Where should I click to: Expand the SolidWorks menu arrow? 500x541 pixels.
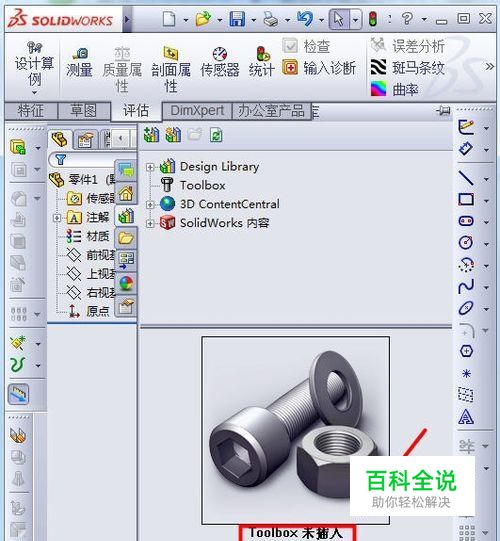(x=127, y=19)
